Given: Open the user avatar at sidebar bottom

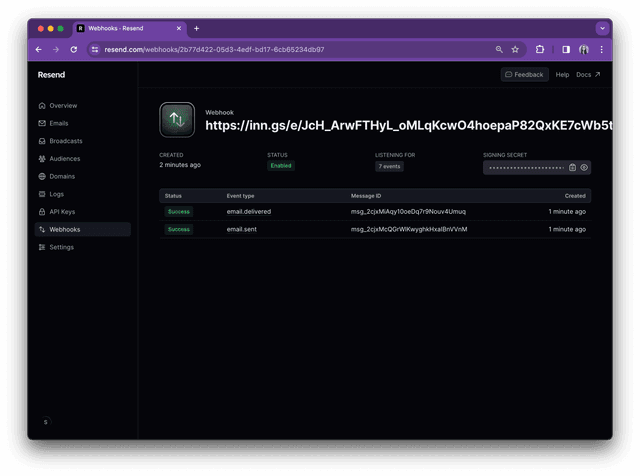Looking at the screenshot, I should 46,422.
